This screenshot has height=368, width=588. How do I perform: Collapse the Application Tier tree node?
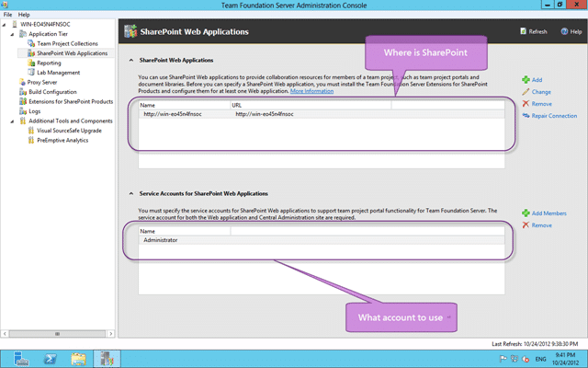click(12, 34)
